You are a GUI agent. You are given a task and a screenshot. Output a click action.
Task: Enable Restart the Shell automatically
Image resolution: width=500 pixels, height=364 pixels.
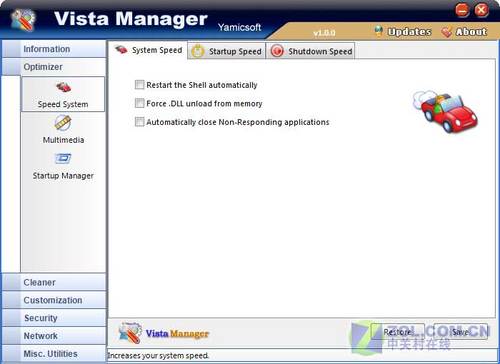(x=139, y=85)
